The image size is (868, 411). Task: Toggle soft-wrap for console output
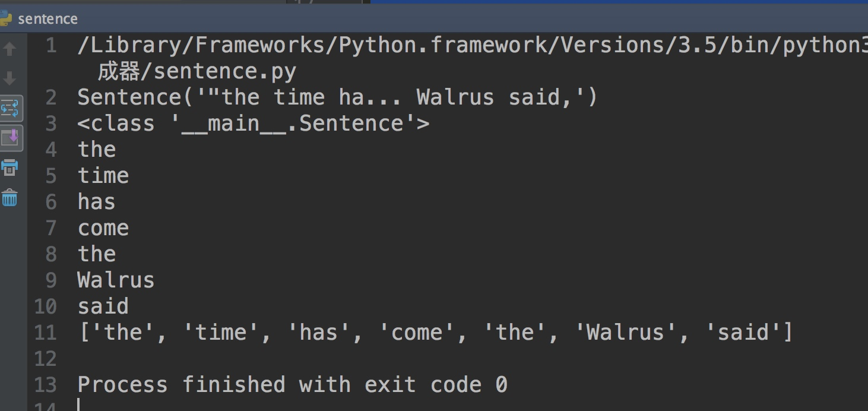[x=10, y=108]
